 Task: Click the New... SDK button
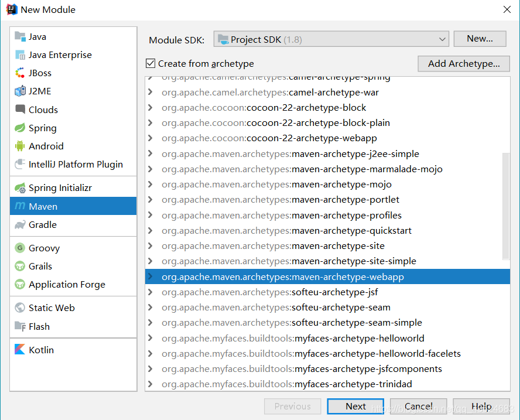pyautogui.click(x=480, y=39)
